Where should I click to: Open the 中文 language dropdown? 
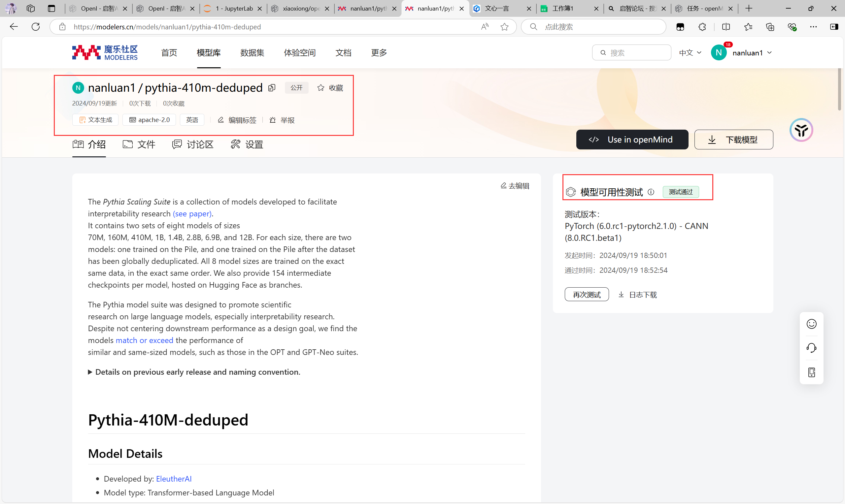pos(690,53)
